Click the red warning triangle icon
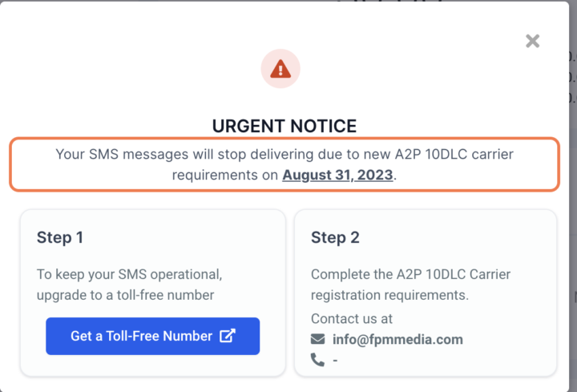Screen dimensions: 577x392 click(280, 70)
